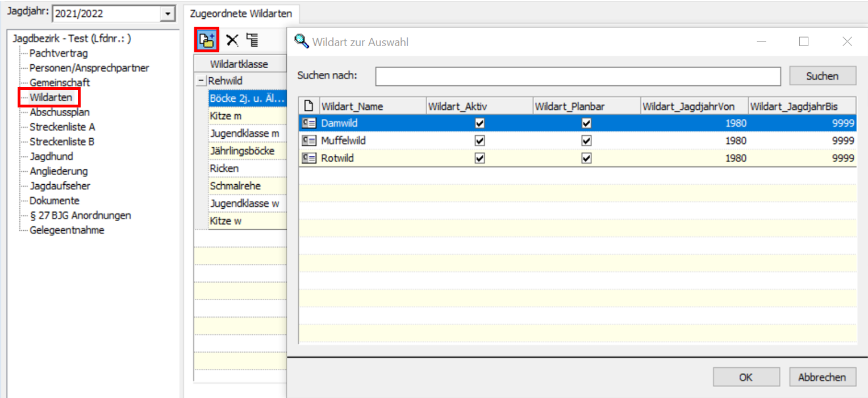This screenshot has height=398, width=868.
Task: Click the document icon in grid header
Action: point(309,106)
